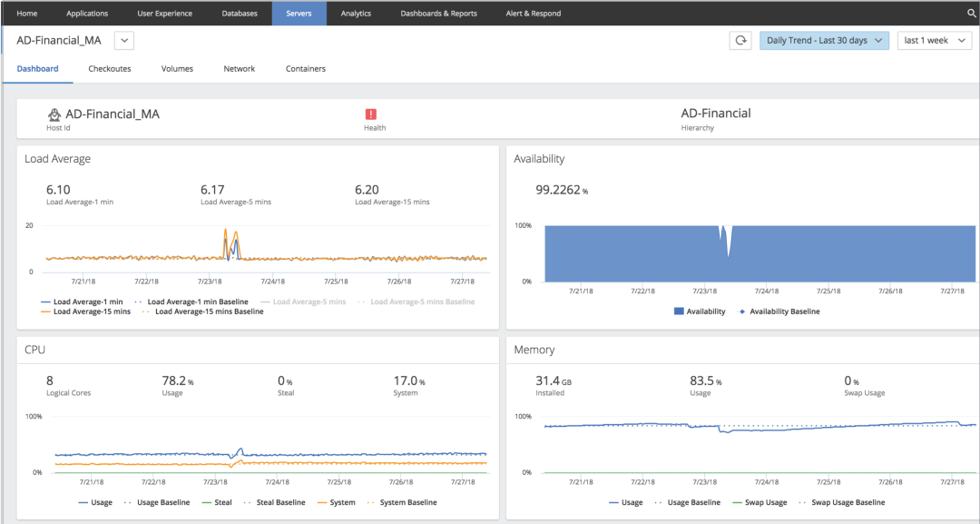Click the AD-Financial hierarchy link

[x=715, y=114]
